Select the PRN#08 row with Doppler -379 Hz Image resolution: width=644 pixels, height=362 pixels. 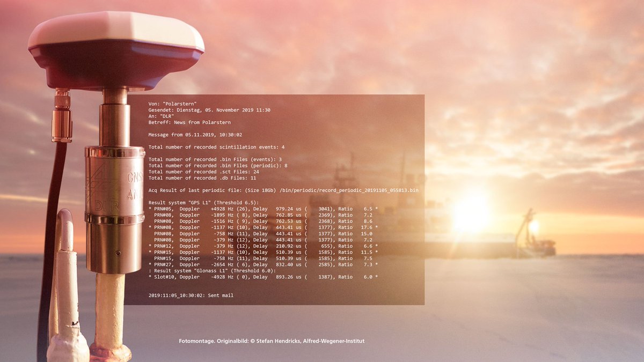click(x=263, y=240)
